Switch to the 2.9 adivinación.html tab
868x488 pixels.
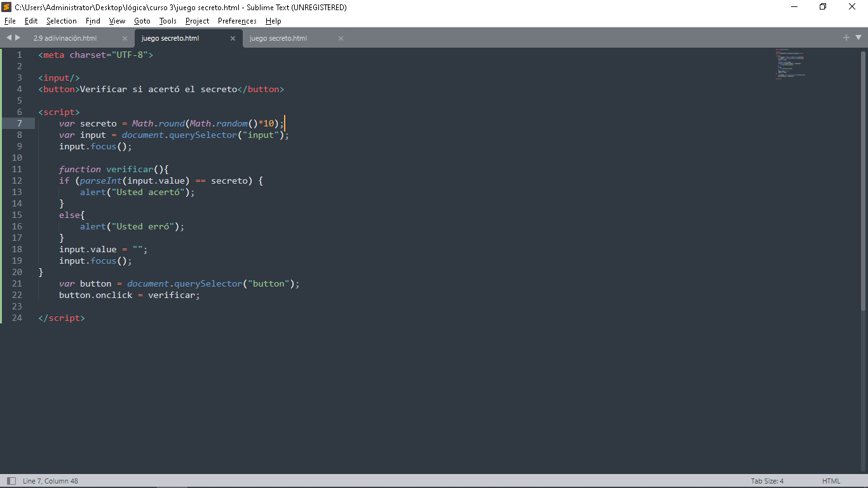(65, 38)
